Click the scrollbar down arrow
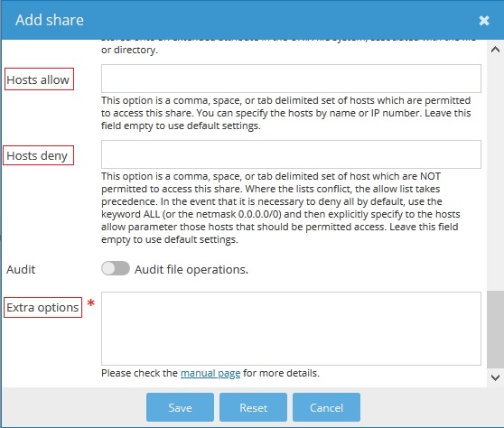 [x=495, y=377]
